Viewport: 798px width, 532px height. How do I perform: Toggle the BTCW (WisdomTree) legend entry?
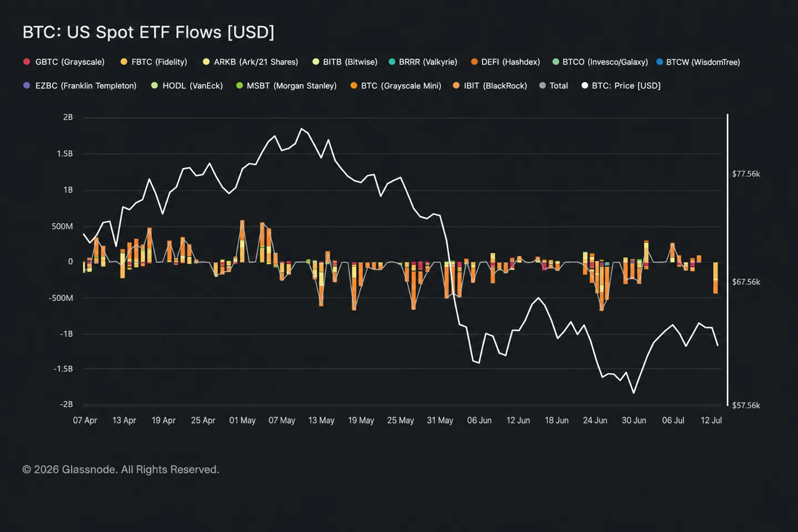(x=698, y=62)
